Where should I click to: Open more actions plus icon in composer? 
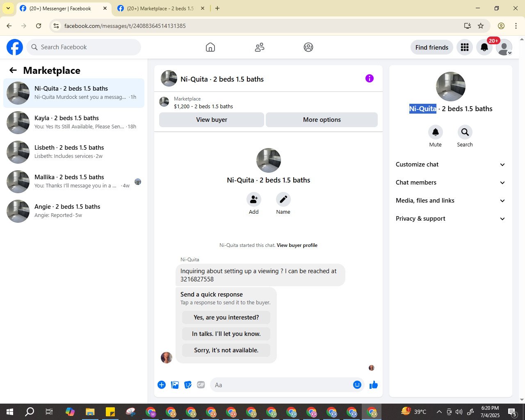coord(162,385)
